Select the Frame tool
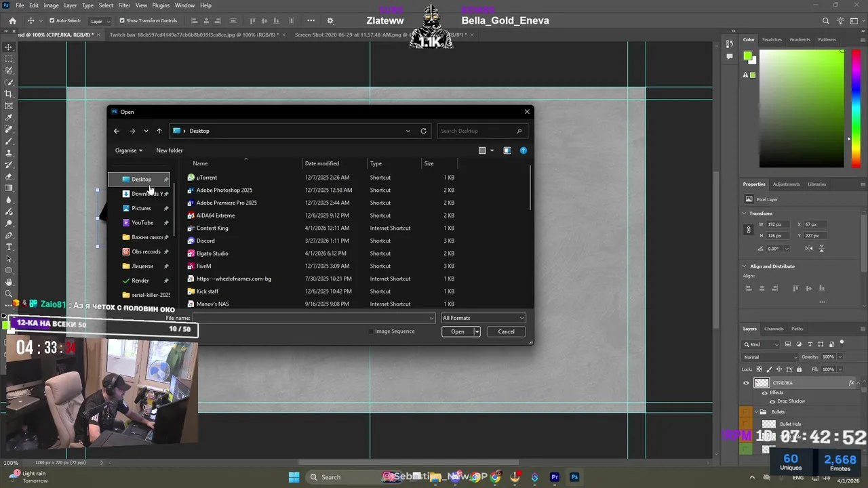868x488 pixels. point(9,106)
